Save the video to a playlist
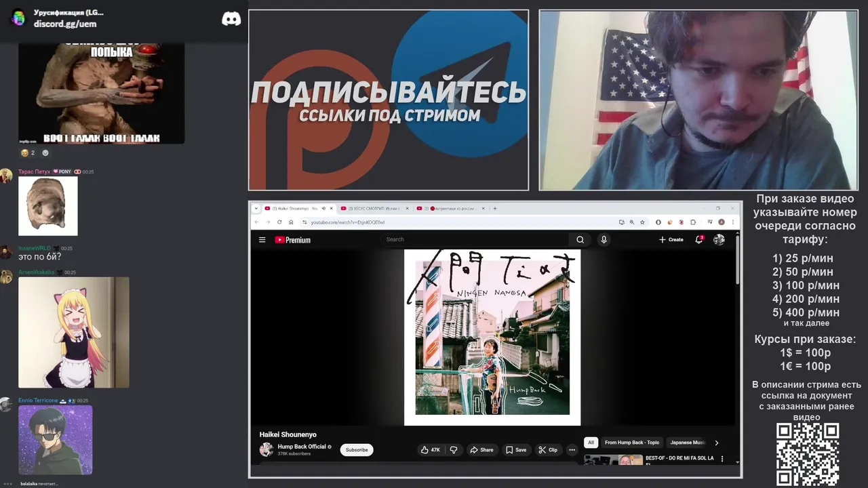Screen dimensions: 868x488 [515, 449]
